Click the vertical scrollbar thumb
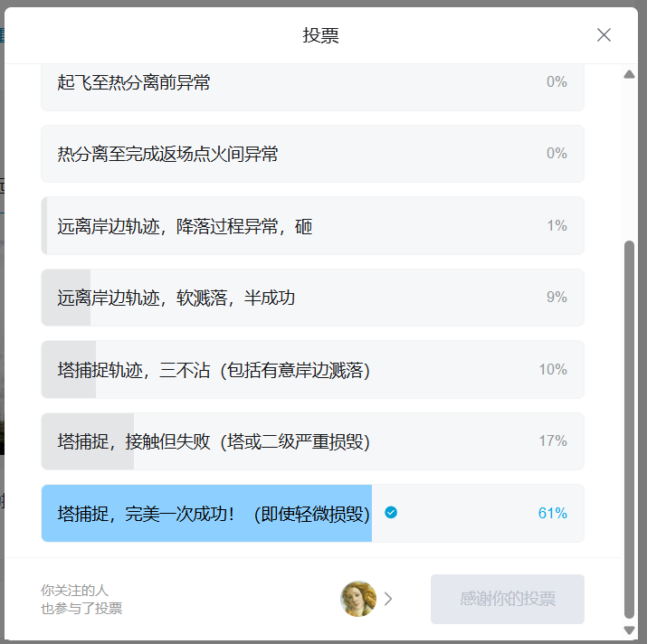This screenshot has width=647, height=644. pyautogui.click(x=629, y=429)
